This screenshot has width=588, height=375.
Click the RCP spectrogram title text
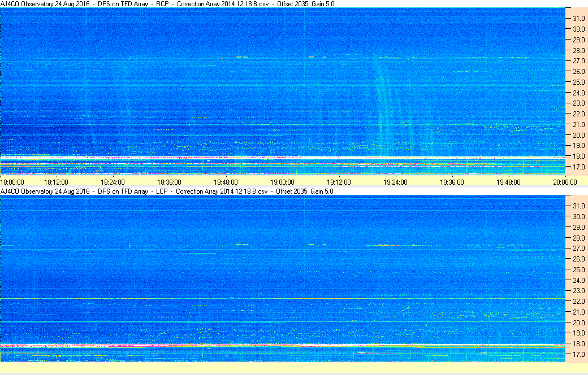tap(167, 4)
